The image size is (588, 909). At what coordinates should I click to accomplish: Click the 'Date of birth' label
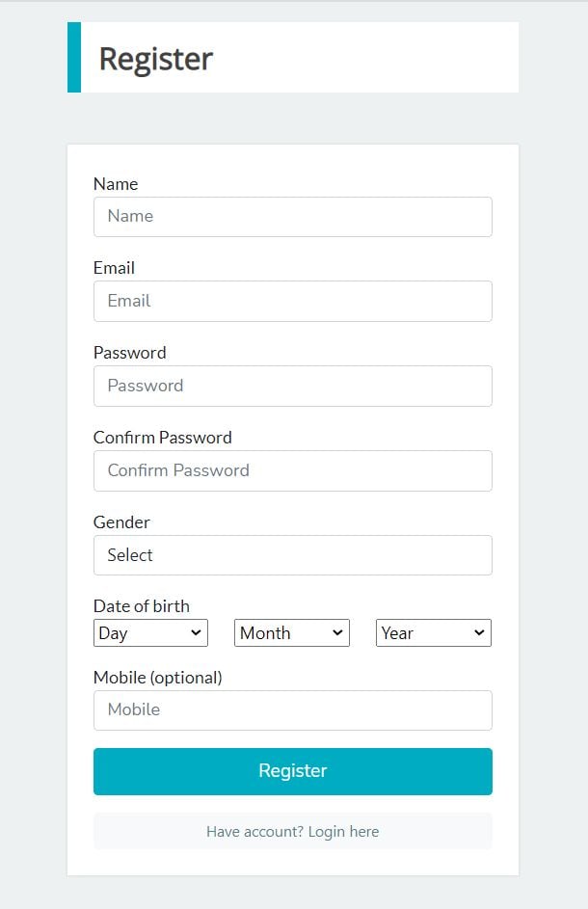(141, 606)
